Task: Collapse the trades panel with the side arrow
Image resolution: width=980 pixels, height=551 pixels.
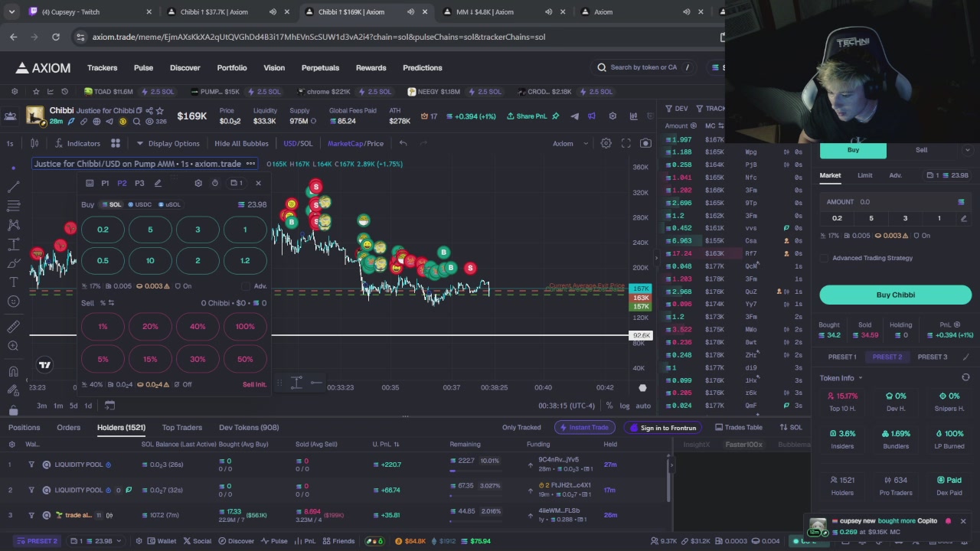Action: 656,258
